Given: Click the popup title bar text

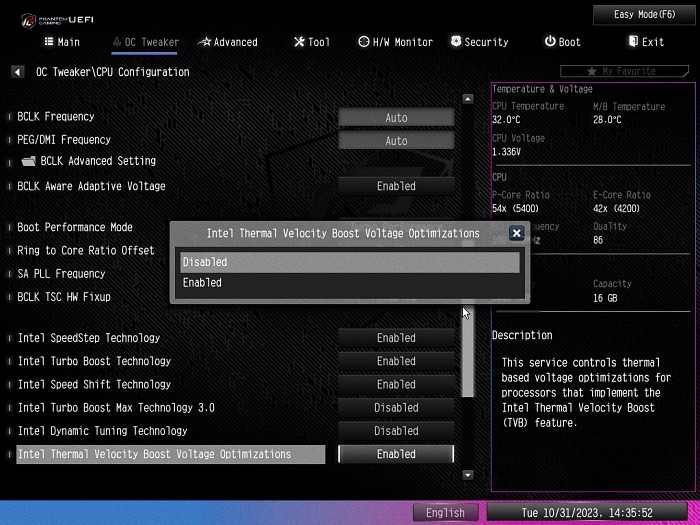Looking at the screenshot, I should point(343,233).
